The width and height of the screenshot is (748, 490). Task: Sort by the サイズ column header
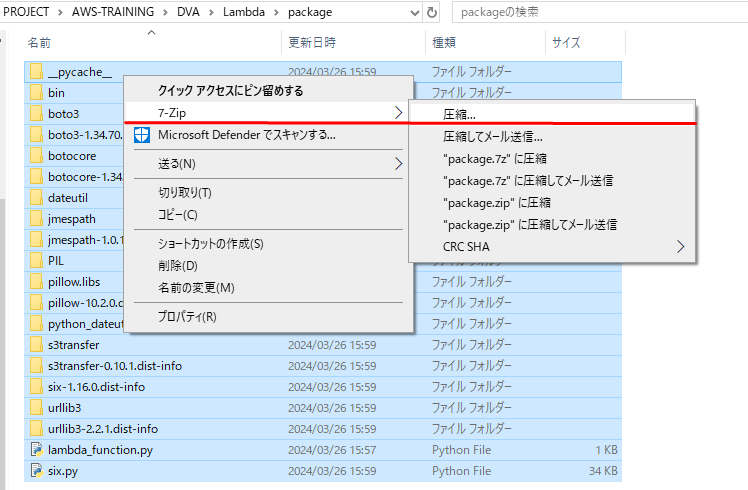point(566,43)
